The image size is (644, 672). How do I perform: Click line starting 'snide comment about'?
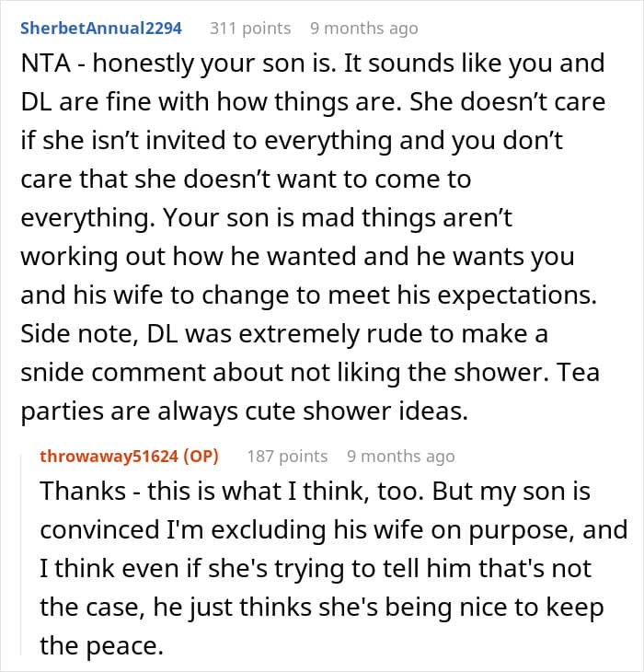(x=310, y=373)
